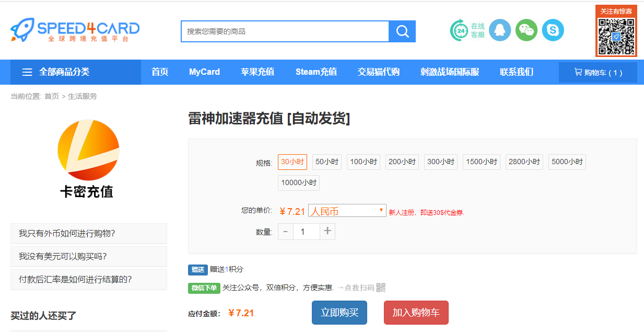Click the QR code in the orange box
The width and height of the screenshot is (644, 333).
[x=616, y=36]
